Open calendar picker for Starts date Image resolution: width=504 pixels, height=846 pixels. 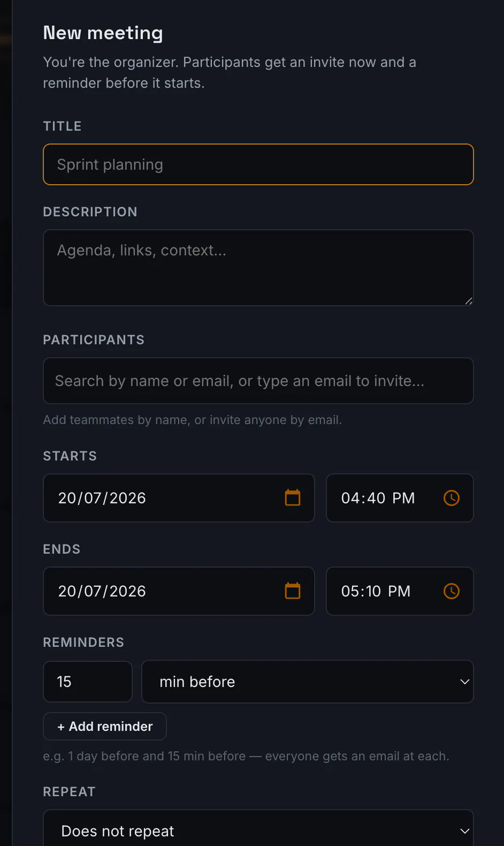point(293,498)
